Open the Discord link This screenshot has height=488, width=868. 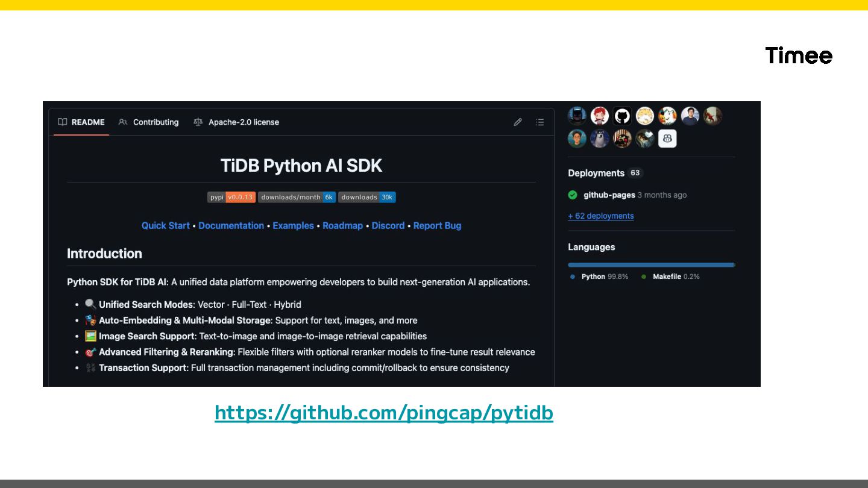388,225
